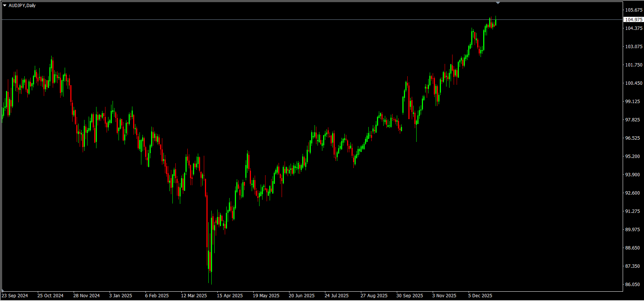
Task: Click the 100.450 price scale label
Action: [634, 83]
